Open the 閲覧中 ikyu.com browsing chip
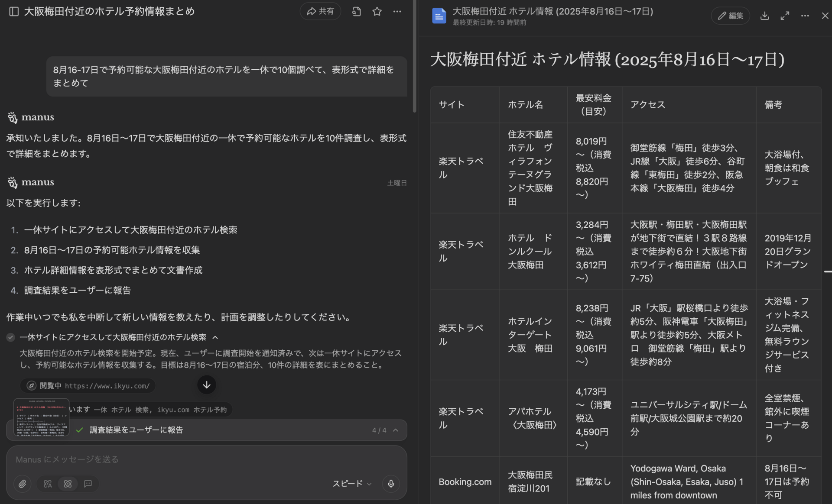Screen dimensions: 832x504 88,385
